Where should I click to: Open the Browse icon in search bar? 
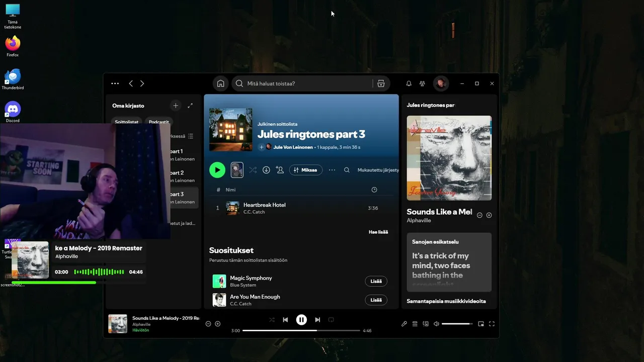pyautogui.click(x=381, y=83)
